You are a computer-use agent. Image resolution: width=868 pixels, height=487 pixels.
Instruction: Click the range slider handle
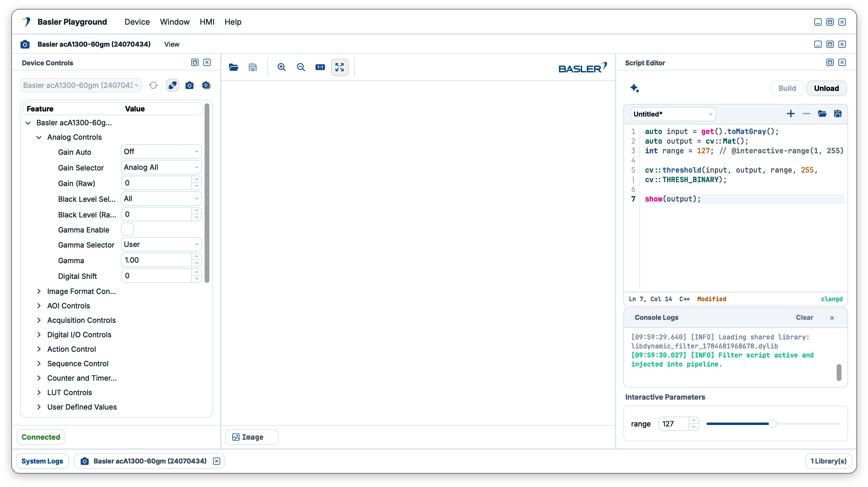point(772,424)
